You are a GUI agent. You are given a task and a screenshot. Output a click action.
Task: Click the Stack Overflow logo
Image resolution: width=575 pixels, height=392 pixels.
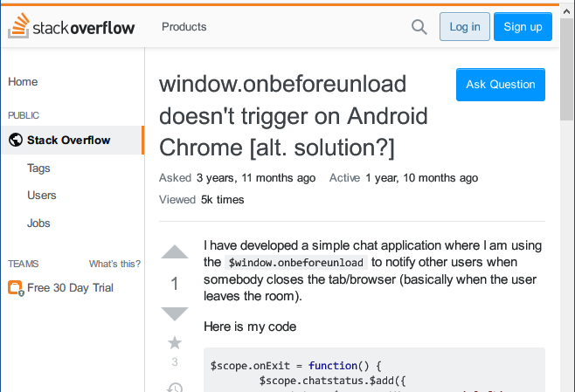72,27
